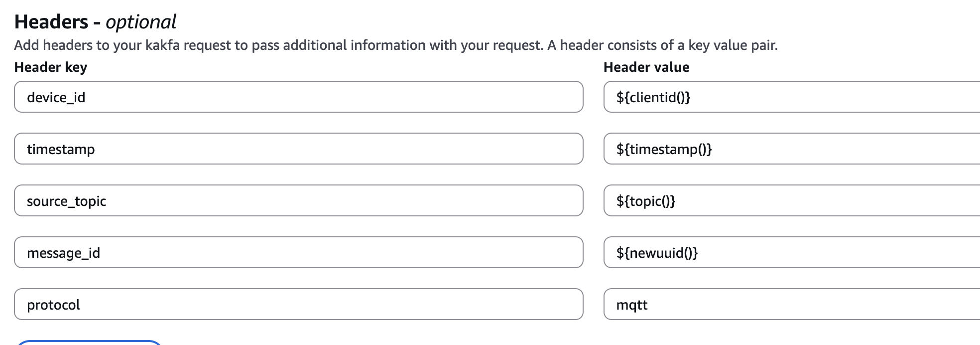Viewport: 980px width, 345px height.
Task: Focus the timestamp header key field
Action: click(298, 149)
